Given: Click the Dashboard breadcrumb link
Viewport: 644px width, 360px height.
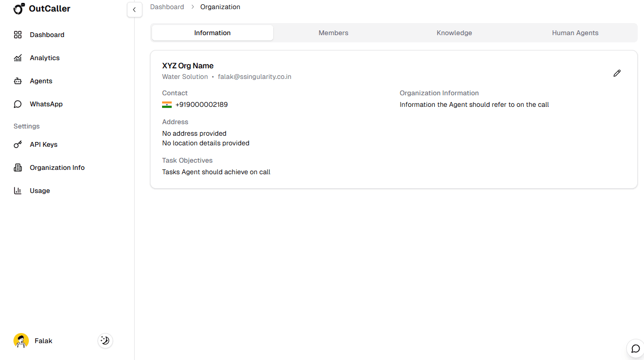Looking at the screenshot, I should (167, 6).
